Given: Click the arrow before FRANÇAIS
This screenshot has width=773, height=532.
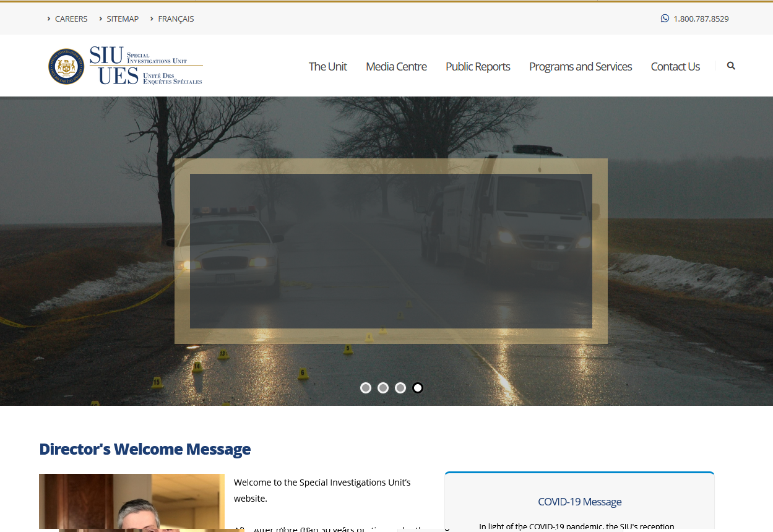Looking at the screenshot, I should pyautogui.click(x=152, y=19).
